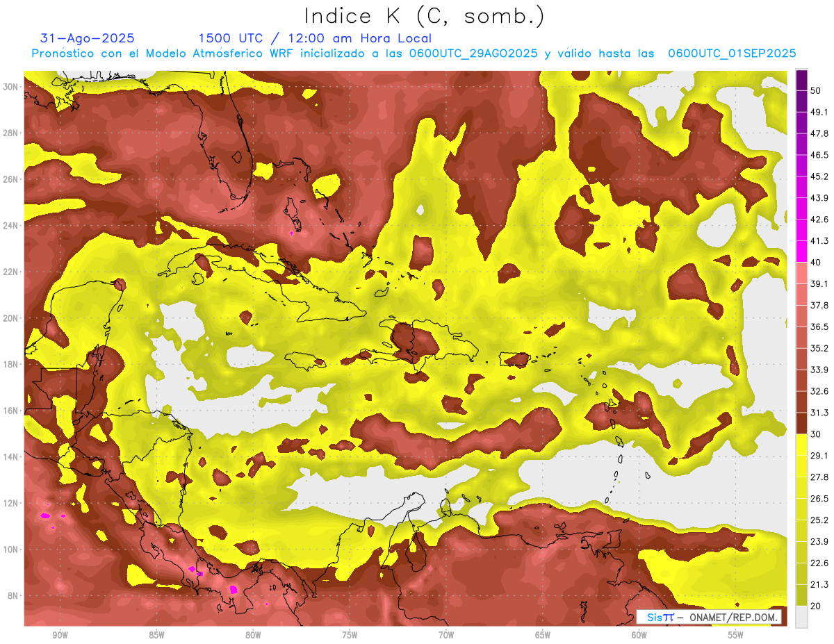Click the color scale label "42.6"
Viewport: 834px width, 644px height.
819,220
